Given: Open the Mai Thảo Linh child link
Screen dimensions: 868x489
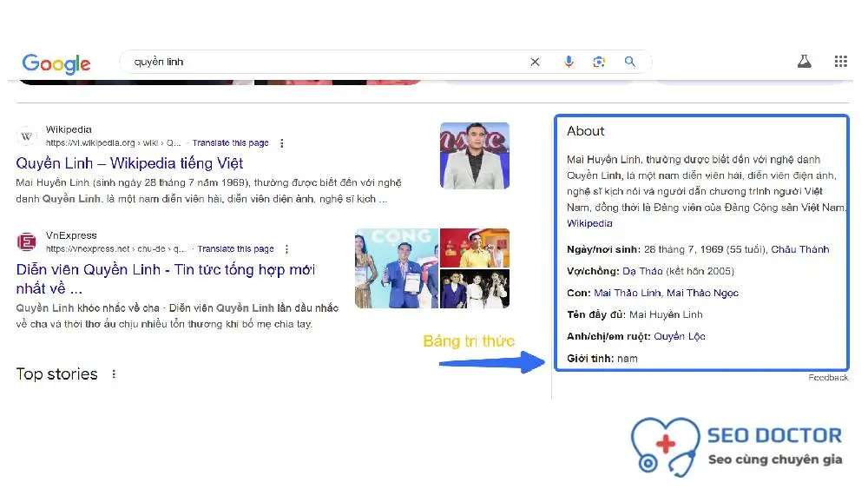Looking at the screenshot, I should 628,293.
